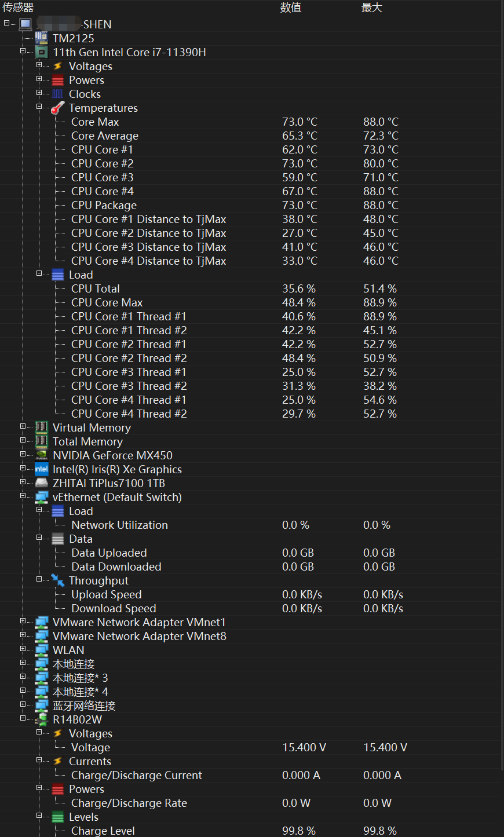Viewport: 504px width, 837px height.
Task: Click the Clocks waveform icon
Action: tap(57, 94)
